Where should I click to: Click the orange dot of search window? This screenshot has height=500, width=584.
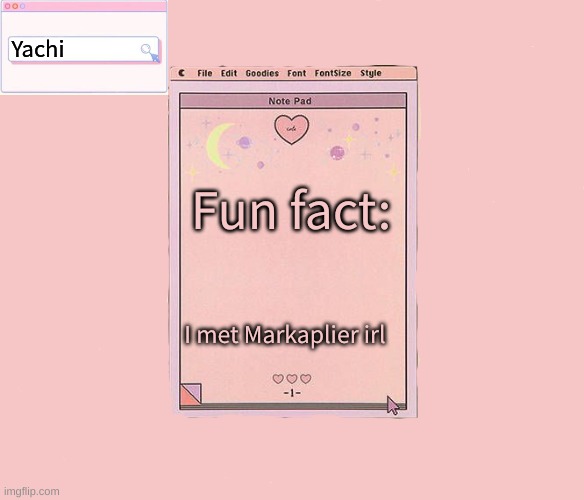pyautogui.click(x=15, y=6)
